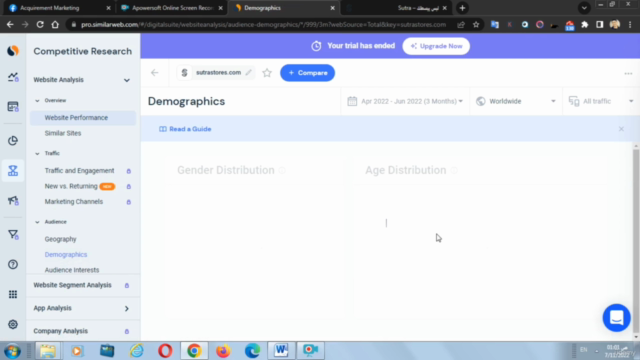The height and width of the screenshot is (360, 640).
Task: Click the Similarweb logo icon
Action: (x=13, y=51)
